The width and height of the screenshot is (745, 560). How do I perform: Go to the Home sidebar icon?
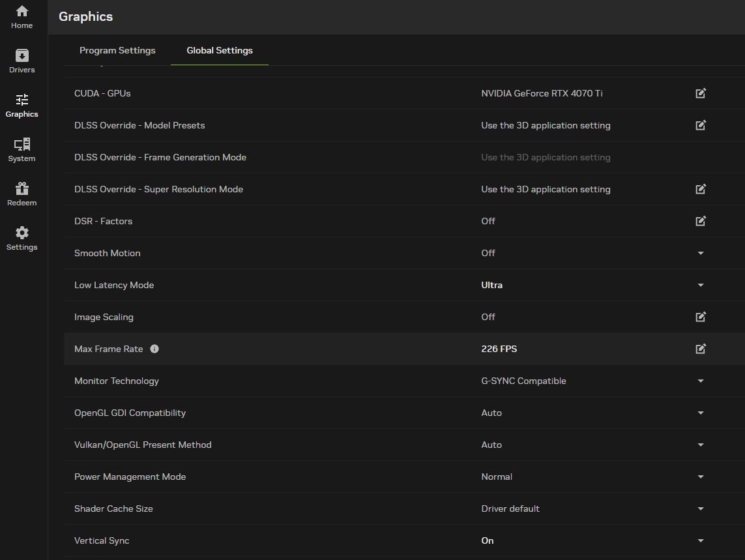pos(22,17)
